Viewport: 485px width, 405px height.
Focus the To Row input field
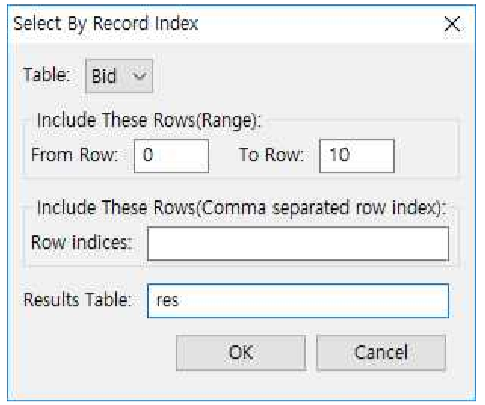click(357, 156)
